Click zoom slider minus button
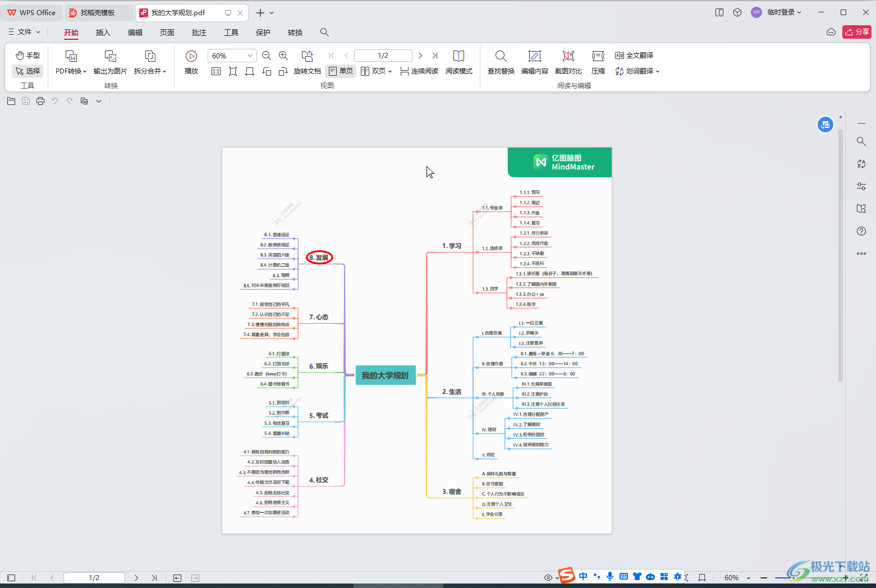 [764, 578]
